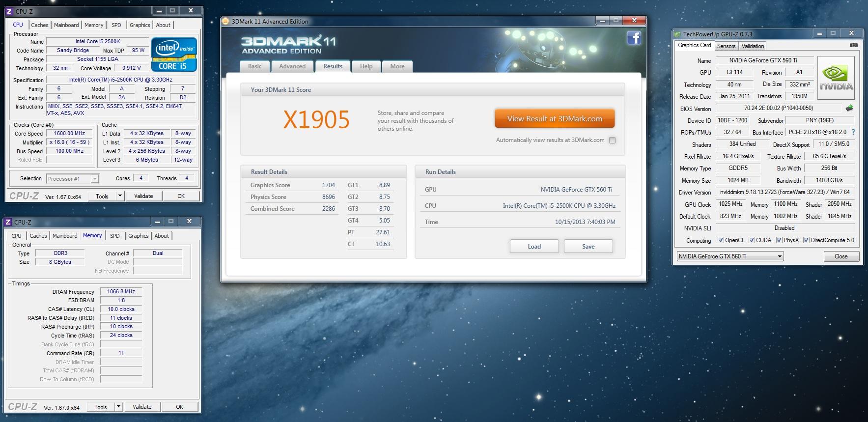This screenshot has width=868, height=422.
Task: Click the Load button in Run Details
Action: point(534,247)
